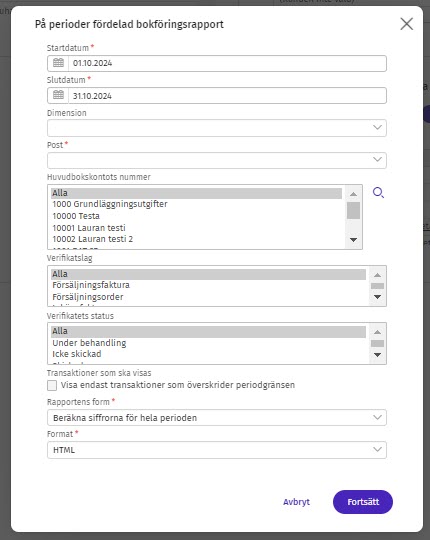Open the Dimension dropdown
430x540 pixels.
[217, 128]
